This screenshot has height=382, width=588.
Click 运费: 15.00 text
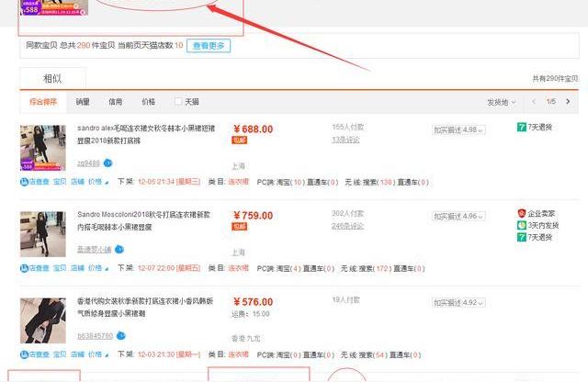coord(251,314)
